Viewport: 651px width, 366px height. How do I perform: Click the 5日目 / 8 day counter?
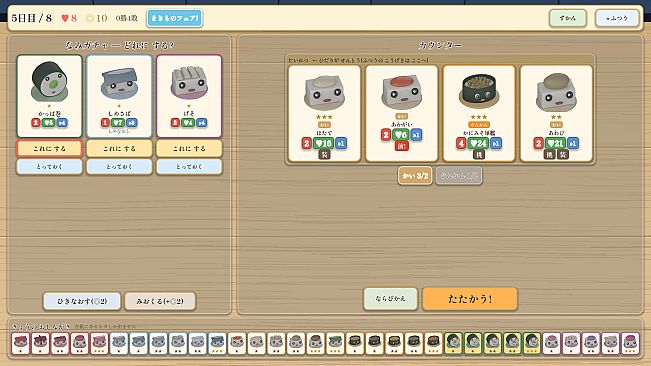[x=32, y=18]
